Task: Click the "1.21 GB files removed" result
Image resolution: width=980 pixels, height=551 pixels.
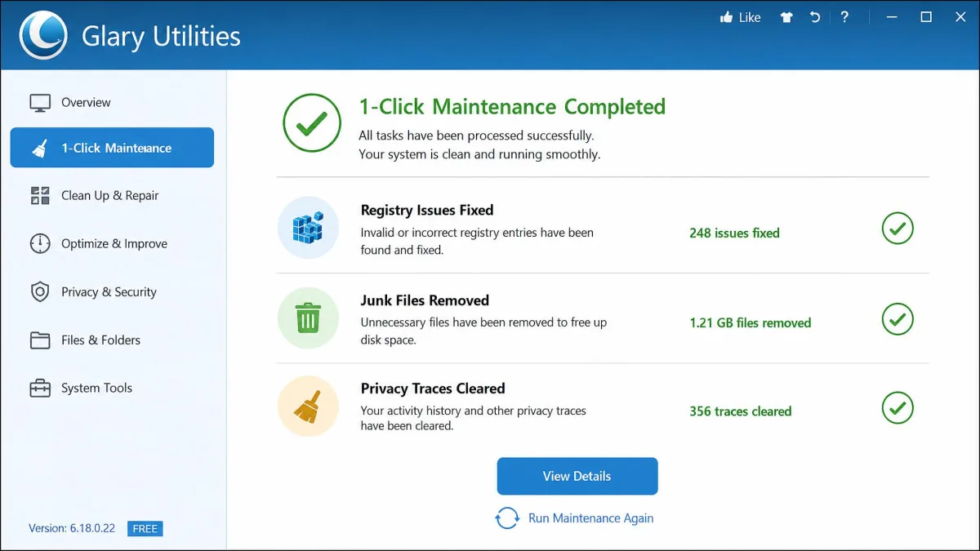Action: click(x=751, y=322)
